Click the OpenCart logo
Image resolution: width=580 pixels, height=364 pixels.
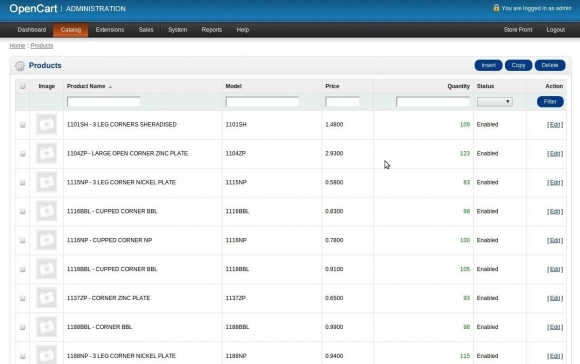pos(33,9)
